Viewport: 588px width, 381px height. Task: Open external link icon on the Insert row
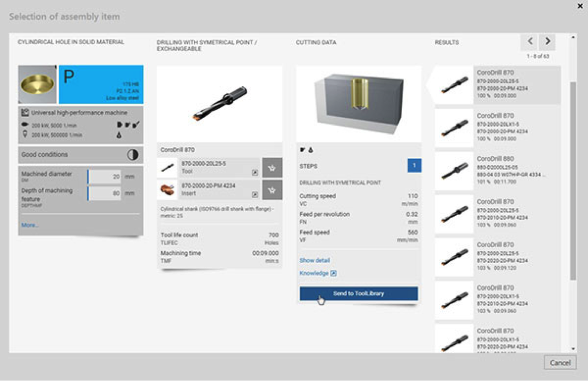254,195
